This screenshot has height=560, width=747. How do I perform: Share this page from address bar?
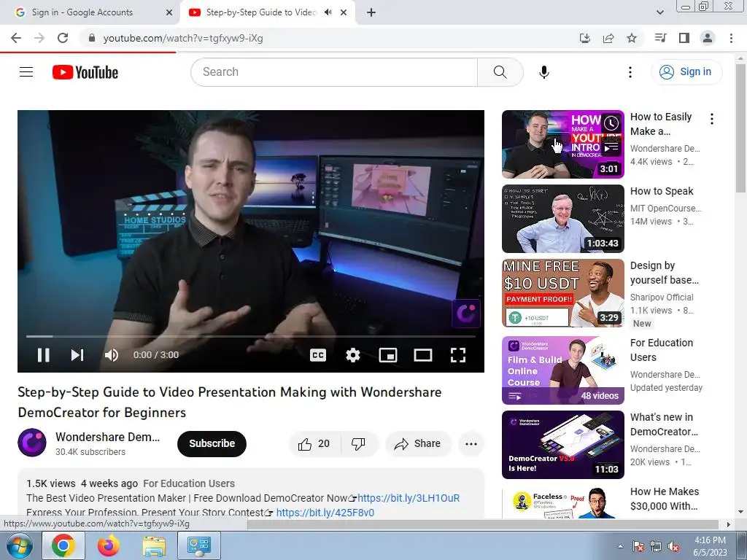click(x=608, y=38)
